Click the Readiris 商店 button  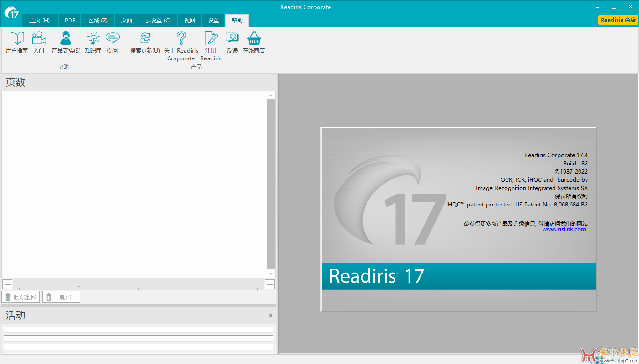[618, 20]
